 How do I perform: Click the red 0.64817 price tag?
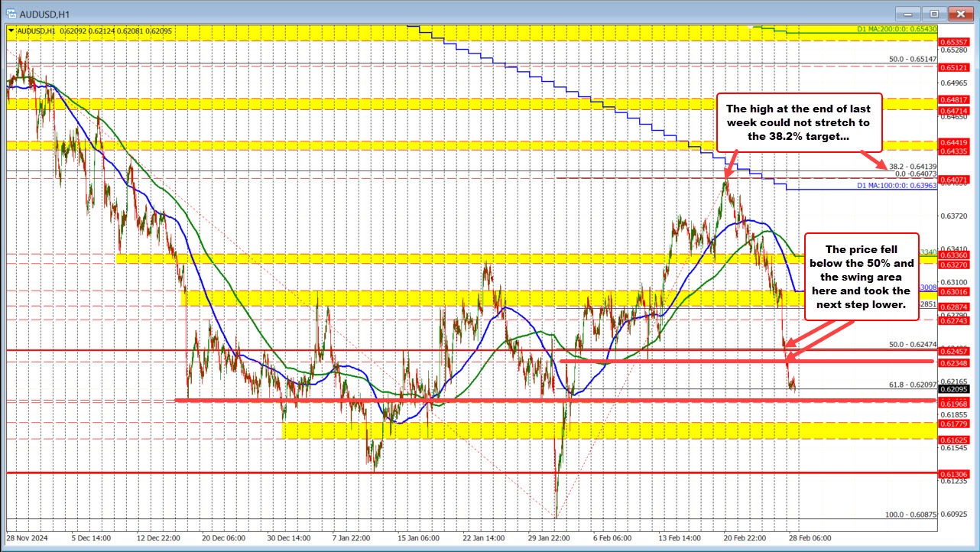click(955, 99)
